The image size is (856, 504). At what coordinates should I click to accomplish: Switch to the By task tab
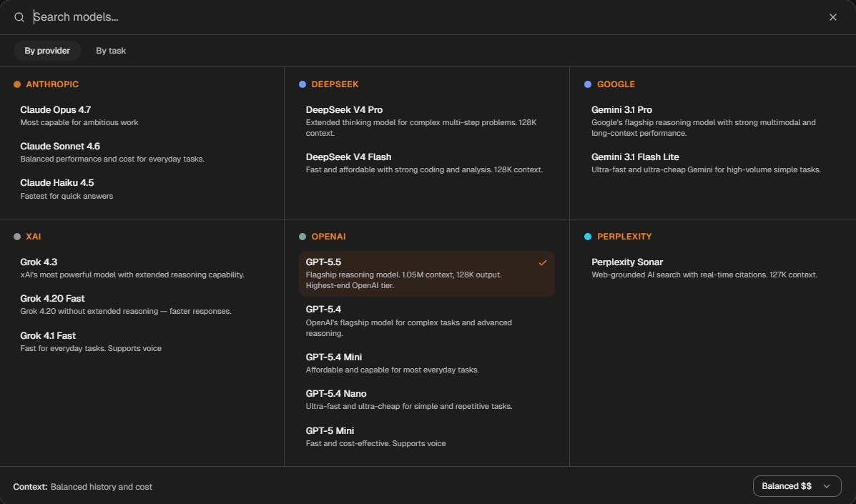pyautogui.click(x=111, y=51)
